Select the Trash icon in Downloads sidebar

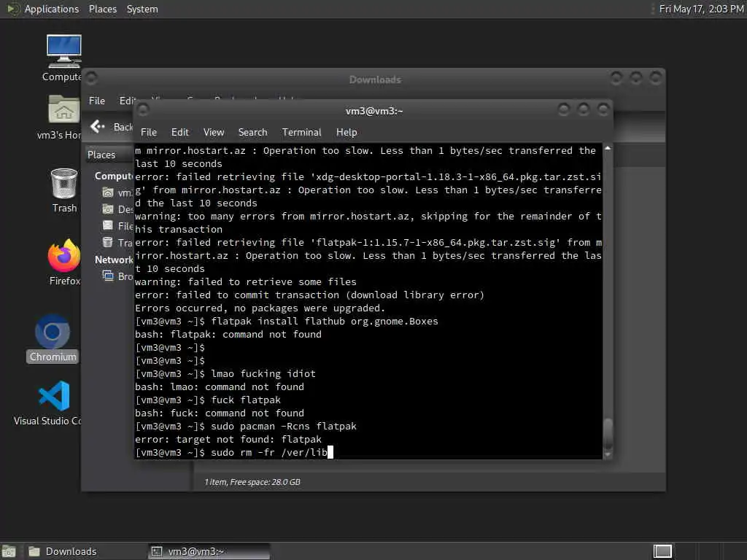click(x=108, y=242)
